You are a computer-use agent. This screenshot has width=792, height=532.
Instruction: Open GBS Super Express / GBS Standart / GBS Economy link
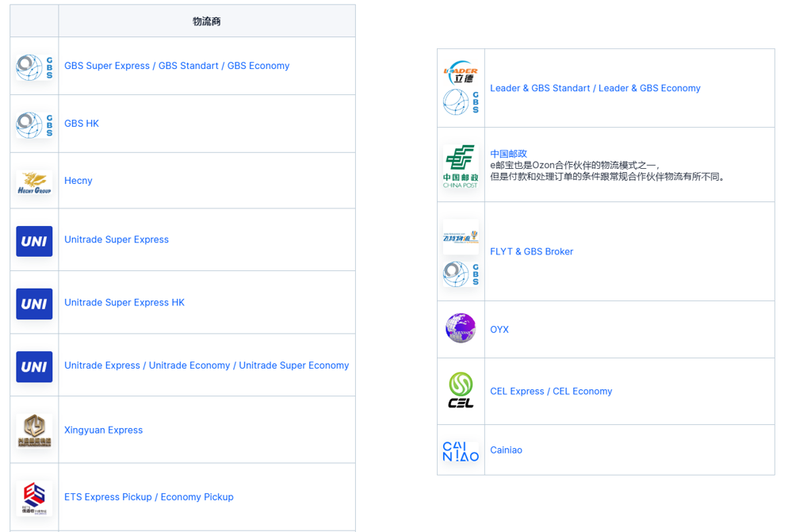point(177,66)
